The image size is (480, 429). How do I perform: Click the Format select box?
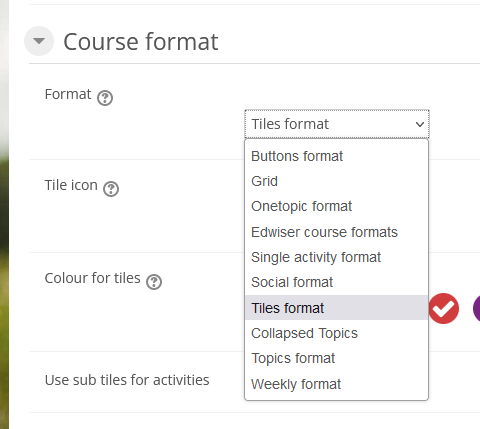tap(337, 124)
